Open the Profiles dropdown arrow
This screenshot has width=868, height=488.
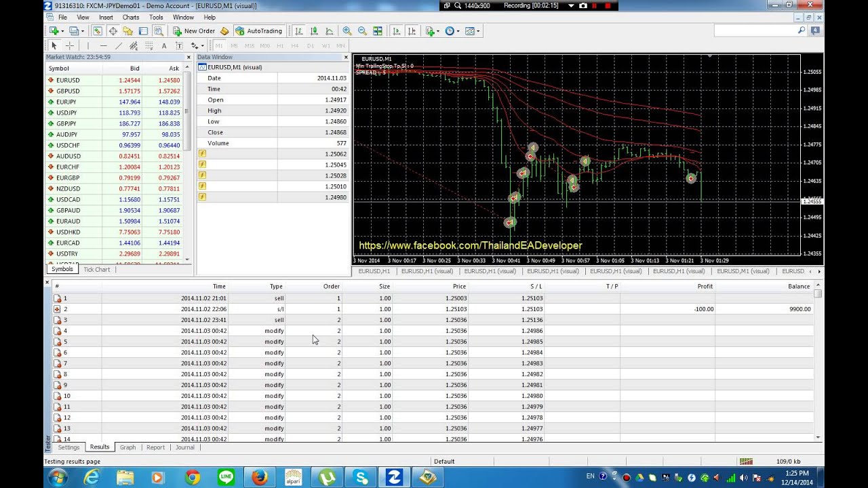(x=83, y=30)
